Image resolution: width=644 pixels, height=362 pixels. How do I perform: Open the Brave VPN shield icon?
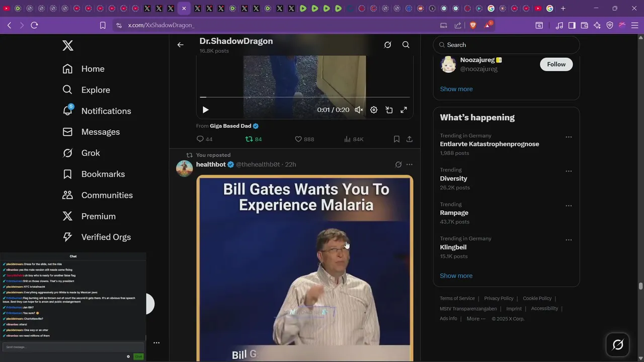coord(610,25)
